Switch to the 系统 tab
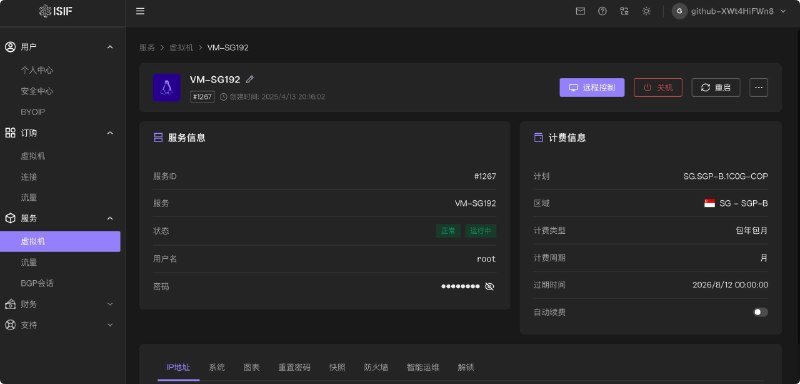 [217, 367]
